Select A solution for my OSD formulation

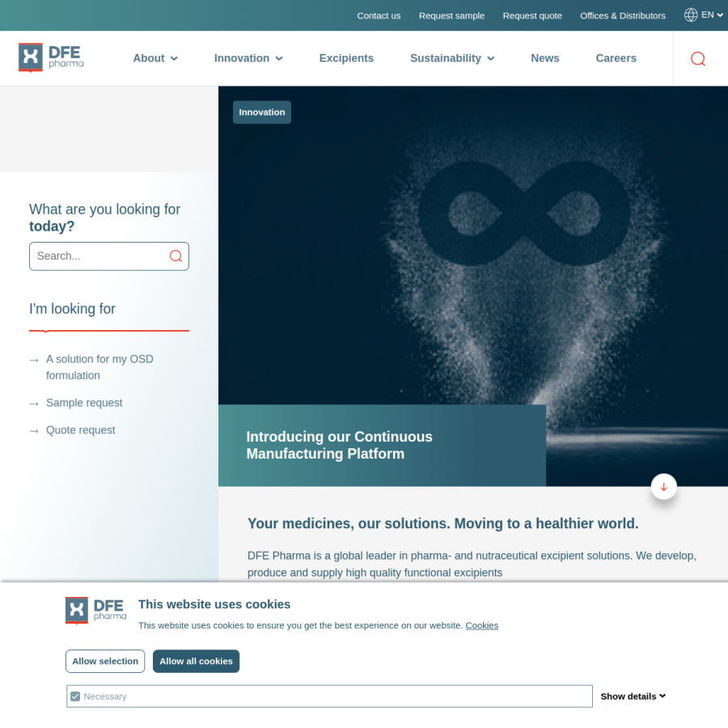pos(99,367)
